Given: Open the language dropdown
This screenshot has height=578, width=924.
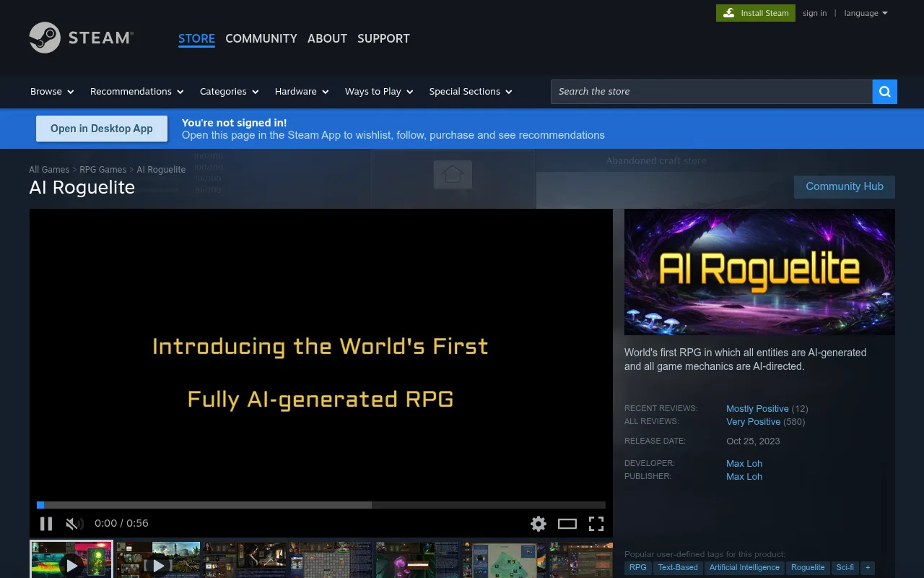Looking at the screenshot, I should [x=866, y=13].
